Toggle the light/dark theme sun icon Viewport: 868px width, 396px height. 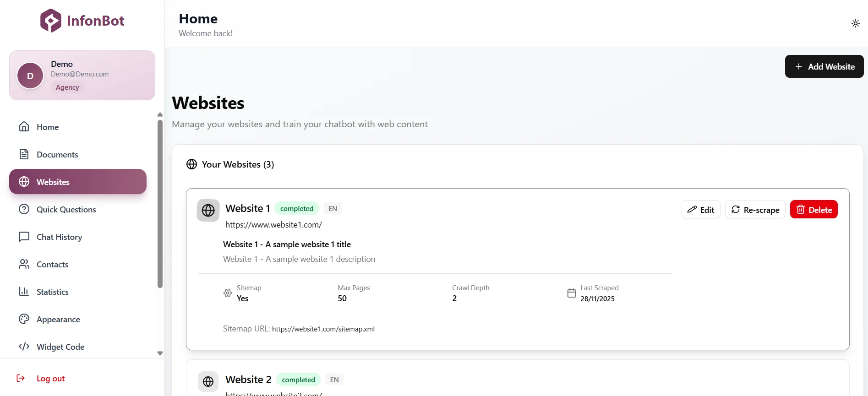coord(855,23)
